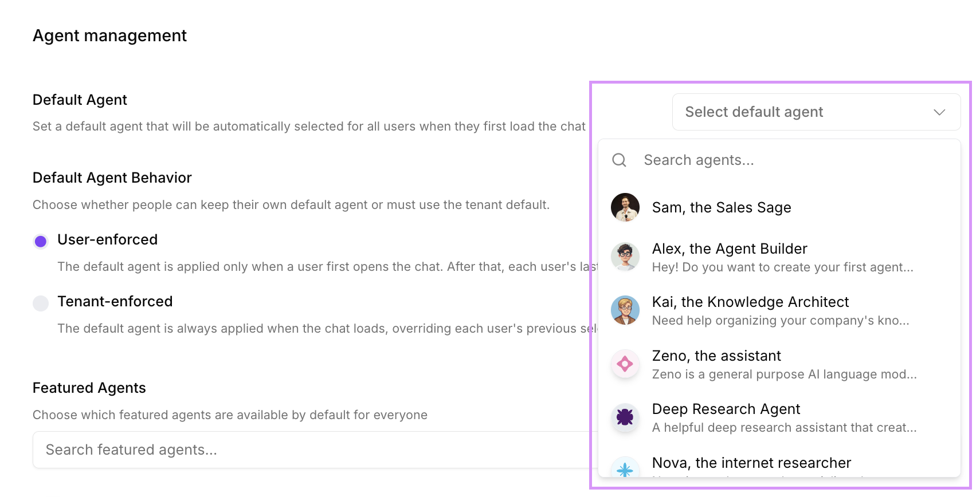Select the Tenant-enforced radio option

coord(41,303)
